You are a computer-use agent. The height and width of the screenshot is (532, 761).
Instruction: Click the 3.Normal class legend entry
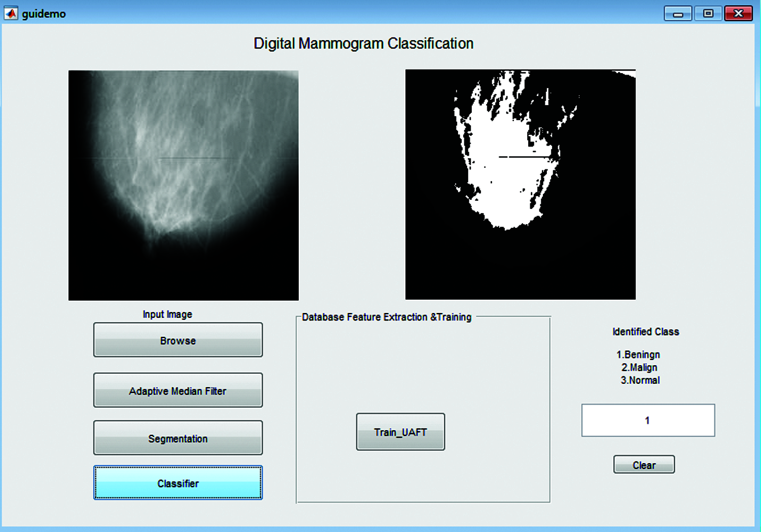640,380
